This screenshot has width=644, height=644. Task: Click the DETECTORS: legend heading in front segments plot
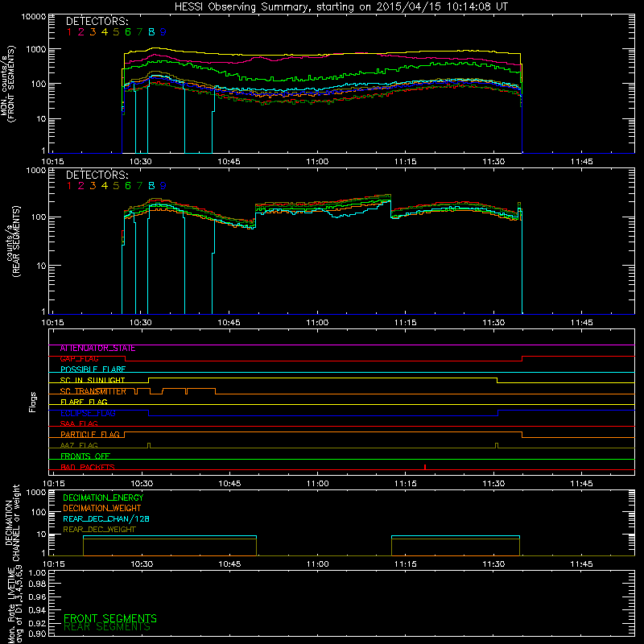97,21
